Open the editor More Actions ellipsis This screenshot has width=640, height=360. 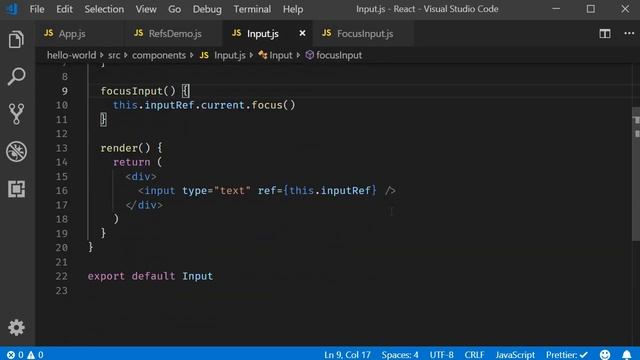pyautogui.click(x=629, y=33)
